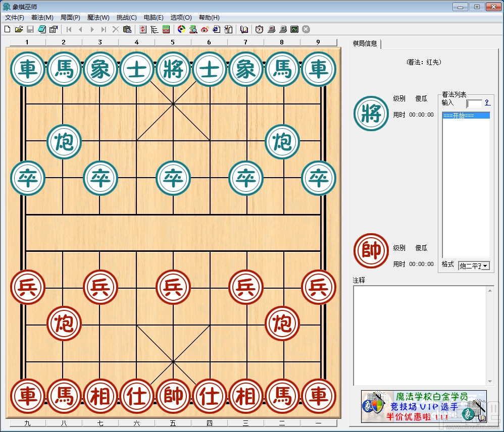This screenshot has height=432, width=504.
Task: Select the green 炮 on column 8
Action: click(282, 141)
